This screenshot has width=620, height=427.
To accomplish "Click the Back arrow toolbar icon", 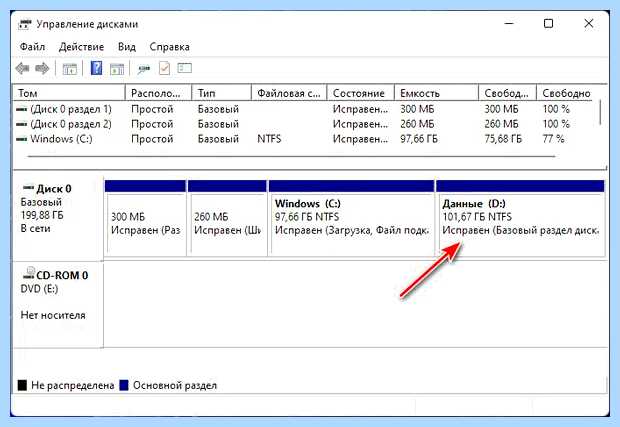I will click(22, 69).
